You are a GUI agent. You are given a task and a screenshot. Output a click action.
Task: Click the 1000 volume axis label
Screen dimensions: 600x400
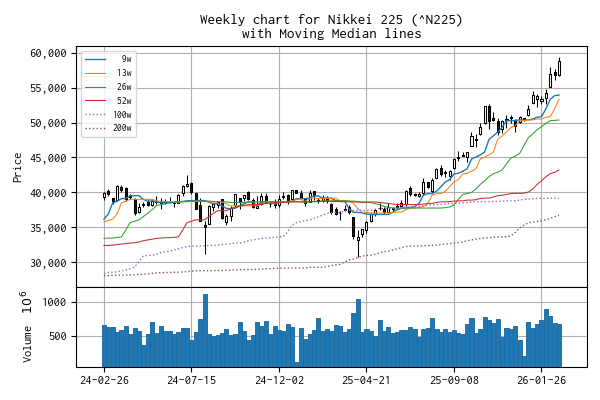tap(54, 302)
